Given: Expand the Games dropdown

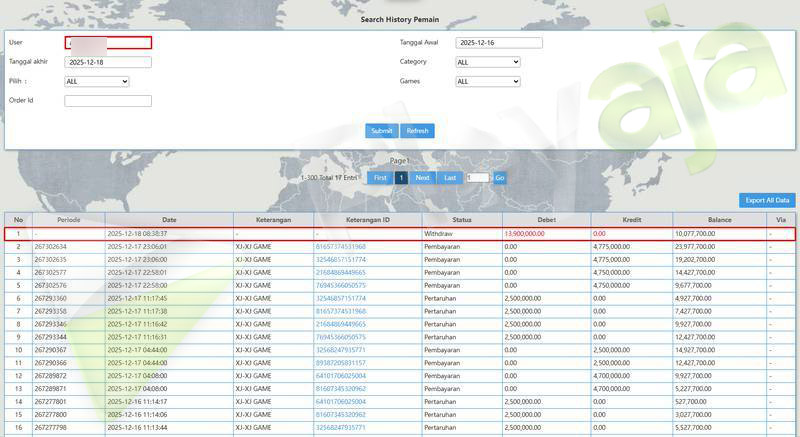Looking at the screenshot, I should click(x=487, y=82).
